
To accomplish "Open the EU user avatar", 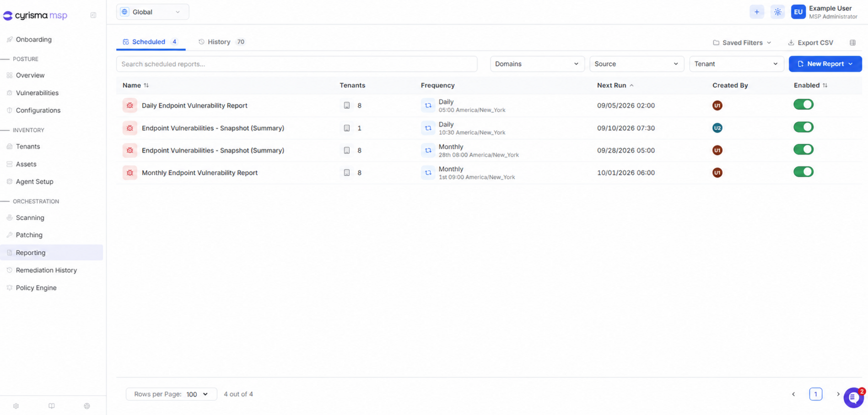I will tap(798, 12).
